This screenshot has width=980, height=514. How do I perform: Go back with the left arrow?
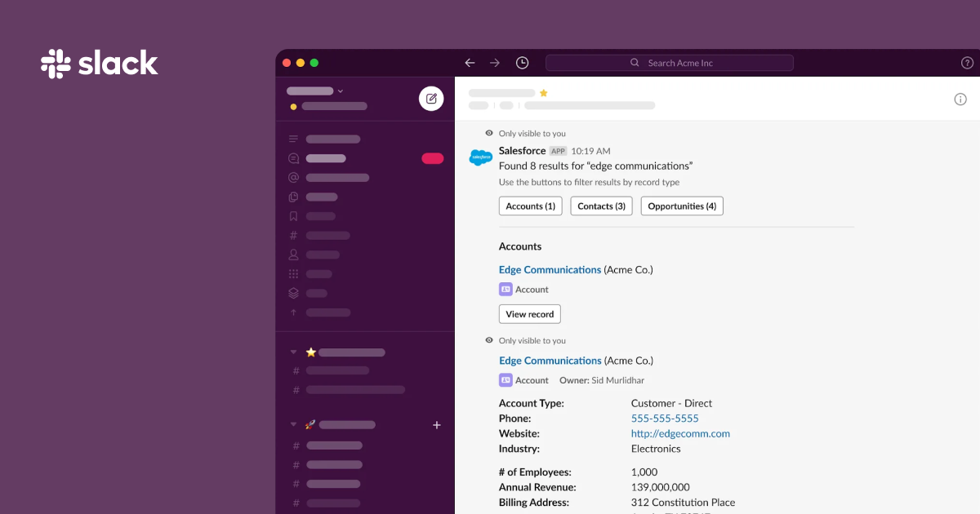point(470,63)
